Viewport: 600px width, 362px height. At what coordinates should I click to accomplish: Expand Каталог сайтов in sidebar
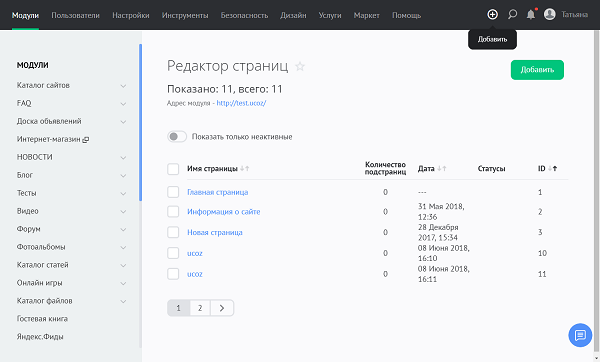123,86
